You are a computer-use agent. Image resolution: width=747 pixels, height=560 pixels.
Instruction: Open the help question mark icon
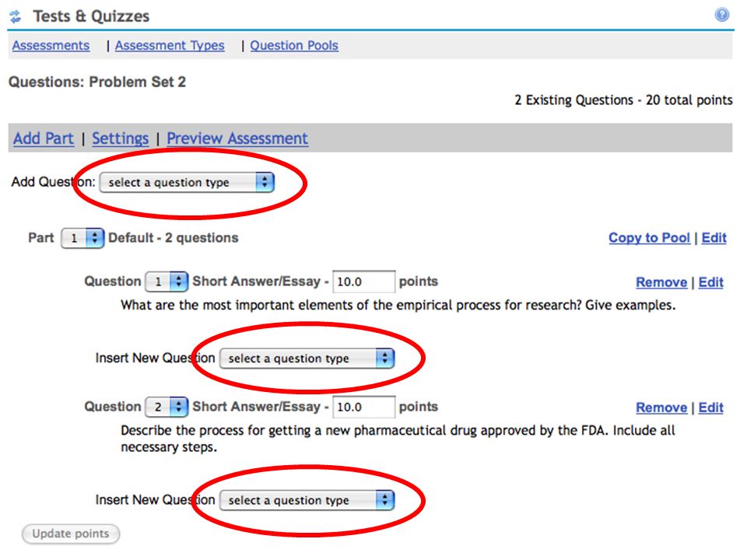[722, 15]
